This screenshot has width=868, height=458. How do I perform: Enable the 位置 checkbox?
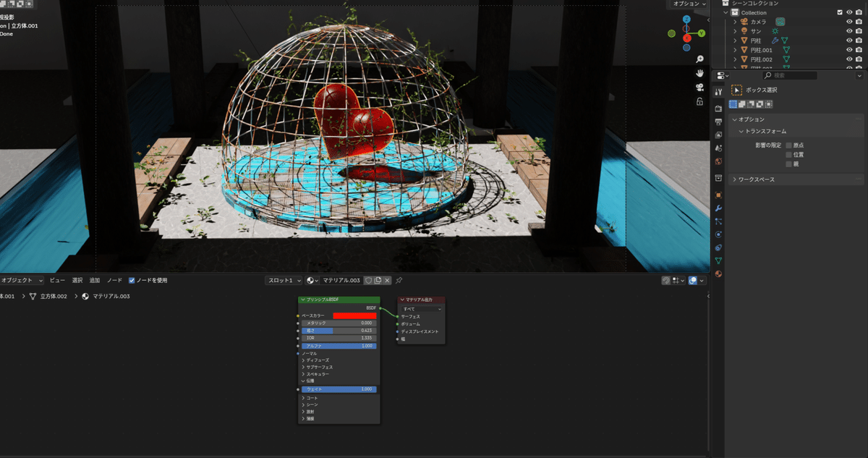(x=789, y=155)
